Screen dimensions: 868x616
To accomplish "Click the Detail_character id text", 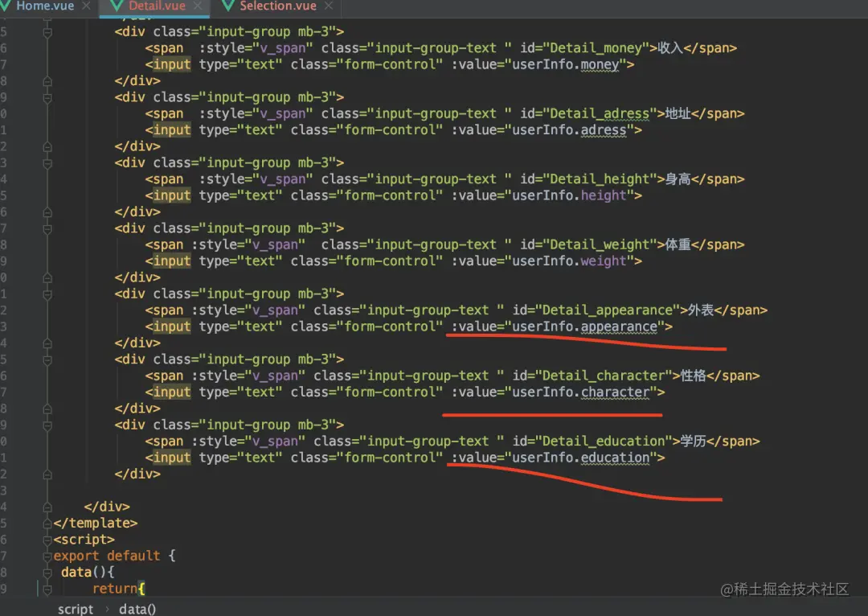I will (x=604, y=376).
